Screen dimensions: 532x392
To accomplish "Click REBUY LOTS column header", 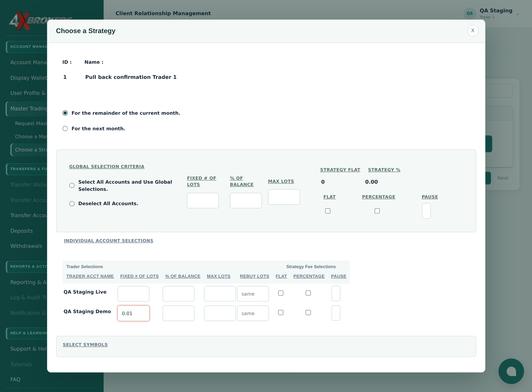I will point(254,276).
